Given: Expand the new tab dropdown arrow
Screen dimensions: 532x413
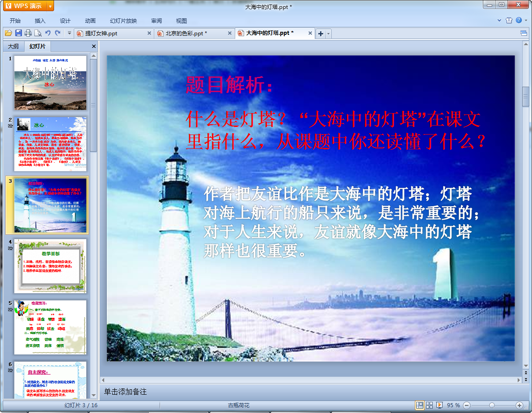Looking at the screenshot, I should (x=328, y=34).
